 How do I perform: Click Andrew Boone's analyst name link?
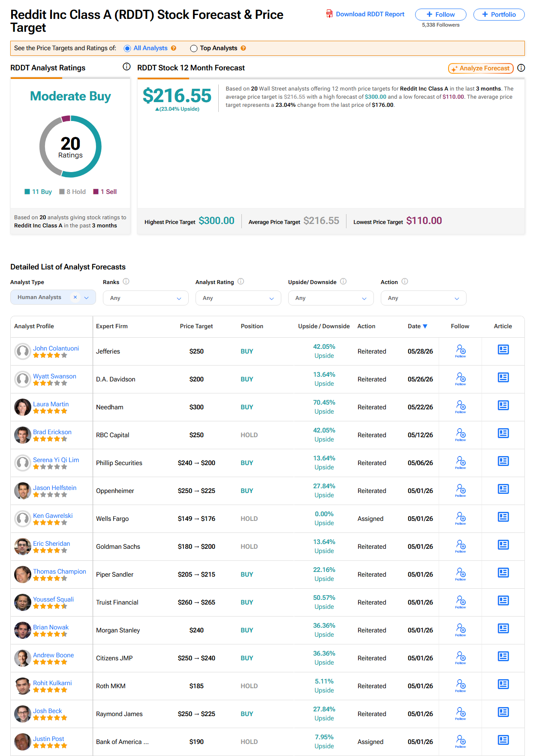[x=54, y=655]
